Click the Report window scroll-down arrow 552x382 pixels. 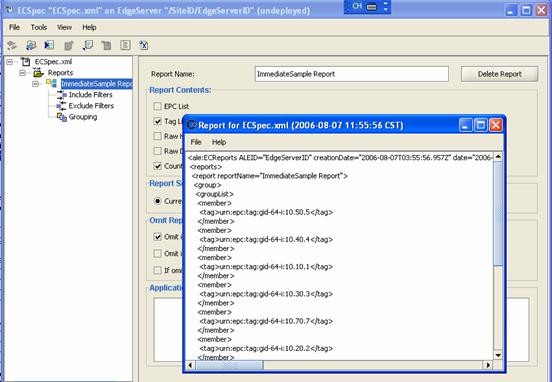(498, 355)
